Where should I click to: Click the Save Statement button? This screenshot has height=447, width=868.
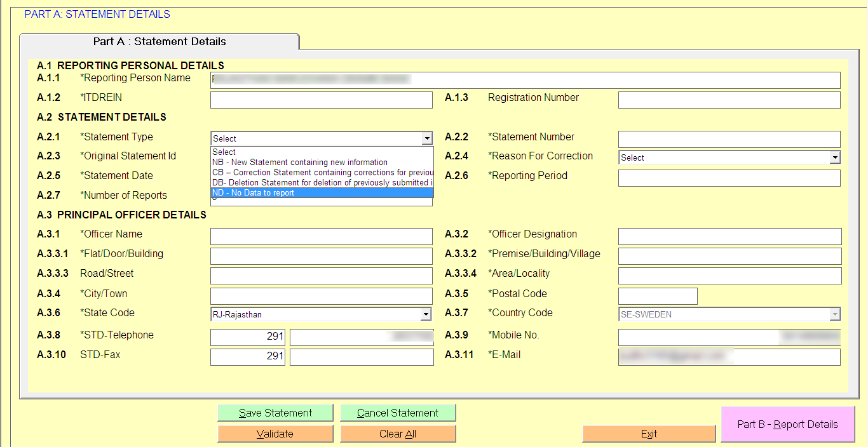[275, 413]
